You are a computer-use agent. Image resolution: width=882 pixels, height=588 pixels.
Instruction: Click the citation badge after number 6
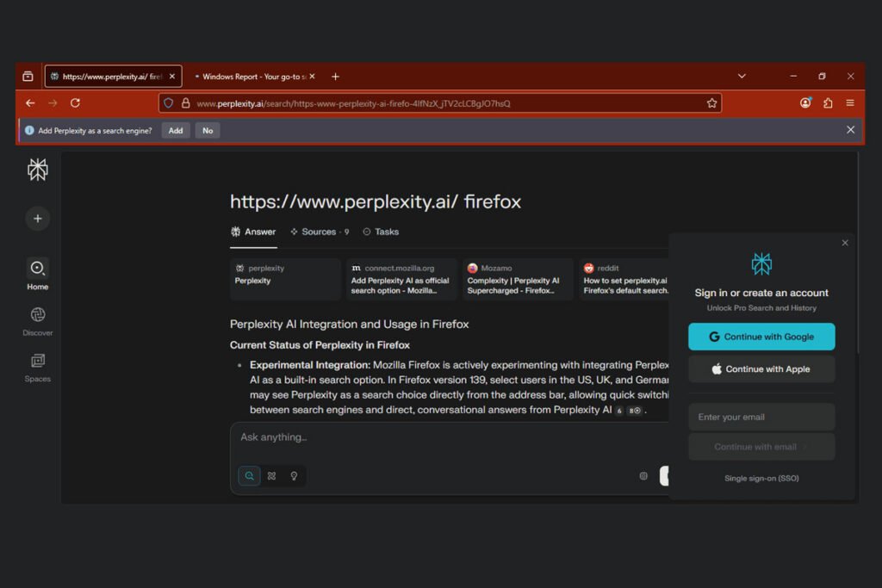635,411
